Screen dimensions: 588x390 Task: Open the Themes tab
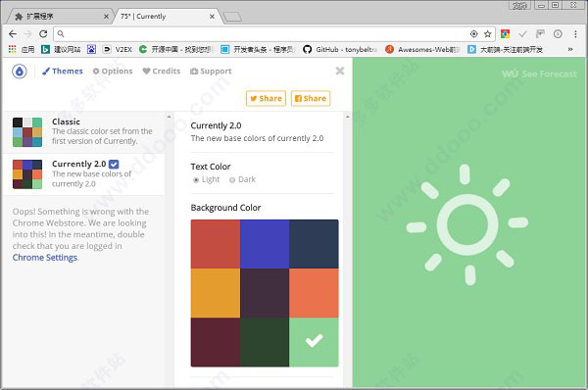point(63,71)
